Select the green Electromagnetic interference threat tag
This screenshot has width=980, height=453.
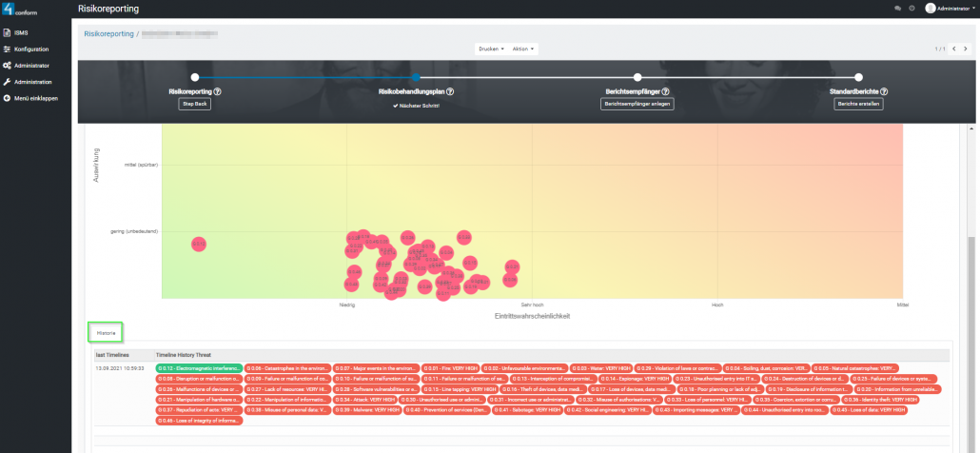coord(199,367)
